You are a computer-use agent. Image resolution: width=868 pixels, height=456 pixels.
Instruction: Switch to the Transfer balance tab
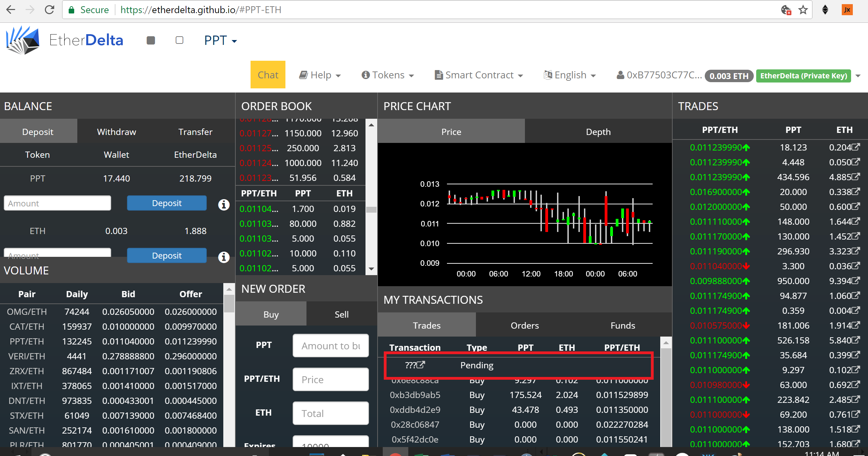195,132
